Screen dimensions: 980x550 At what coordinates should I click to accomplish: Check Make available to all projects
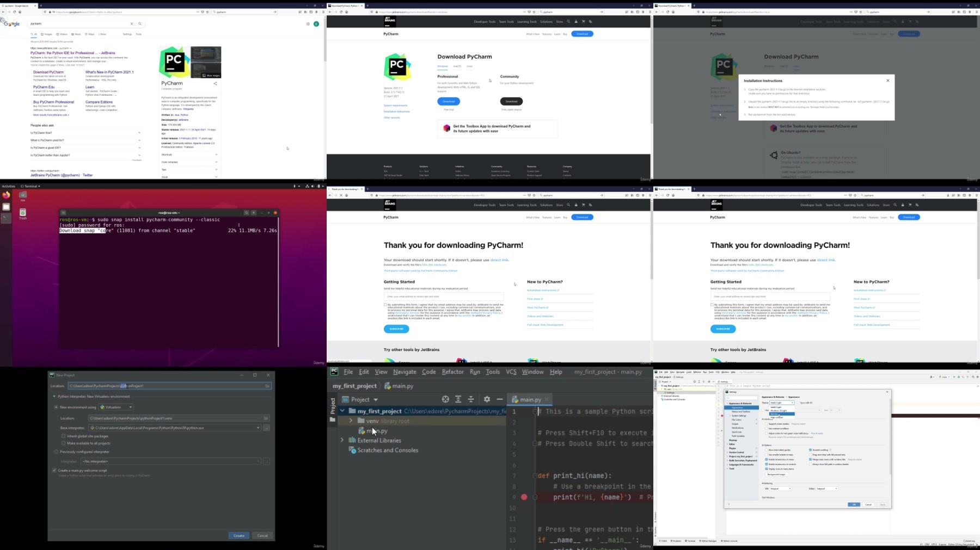coord(63,443)
